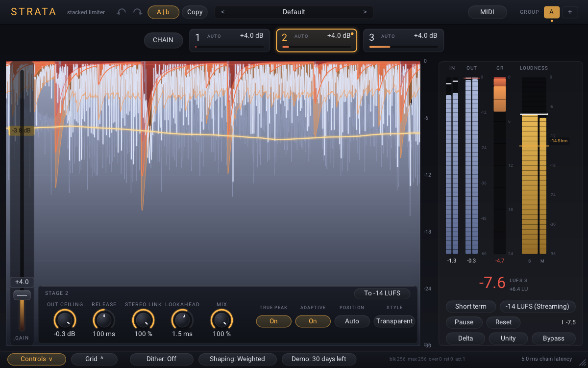Toggle Delta monitoring

point(465,338)
